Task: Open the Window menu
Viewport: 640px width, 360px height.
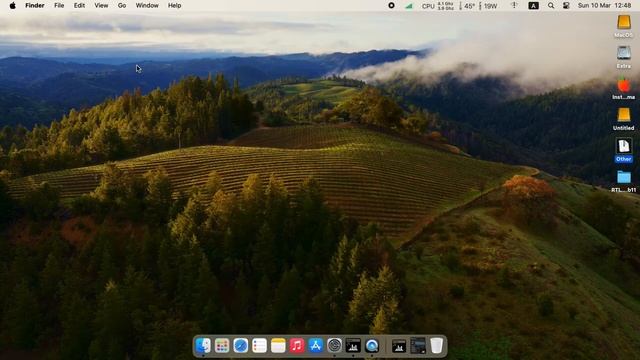Action: tap(147, 6)
